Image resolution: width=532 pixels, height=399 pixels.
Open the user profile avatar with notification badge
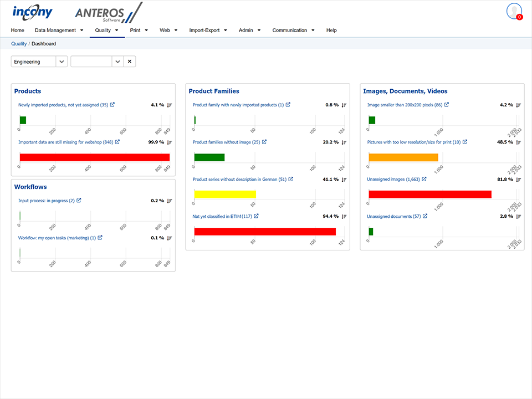click(x=514, y=12)
